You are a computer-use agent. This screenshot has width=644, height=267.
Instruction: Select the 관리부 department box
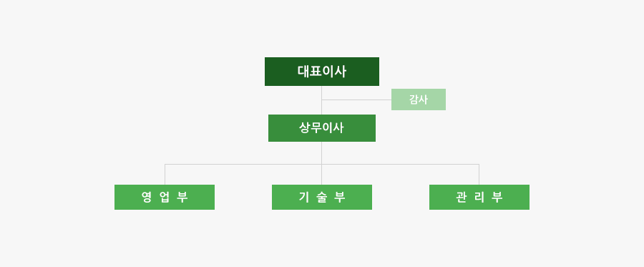point(479,197)
